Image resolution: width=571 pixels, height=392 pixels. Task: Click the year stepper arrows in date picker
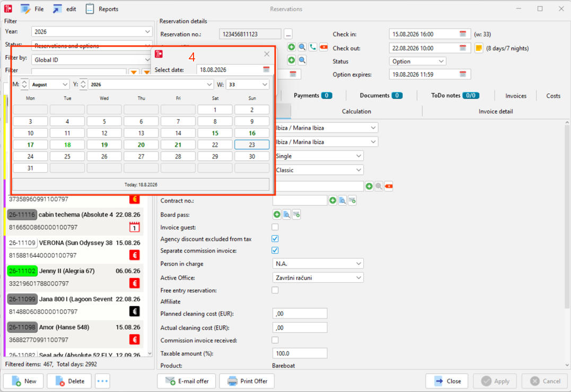pyautogui.click(x=83, y=84)
